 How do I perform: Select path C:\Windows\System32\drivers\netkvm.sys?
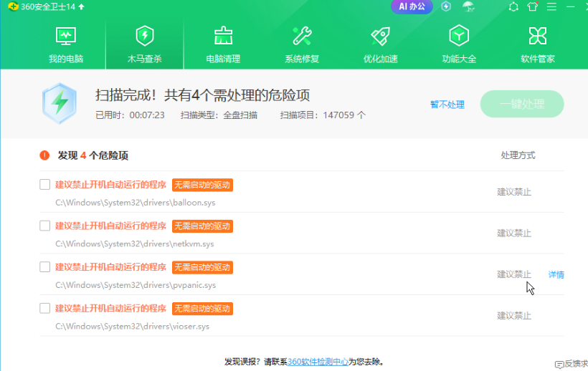135,244
